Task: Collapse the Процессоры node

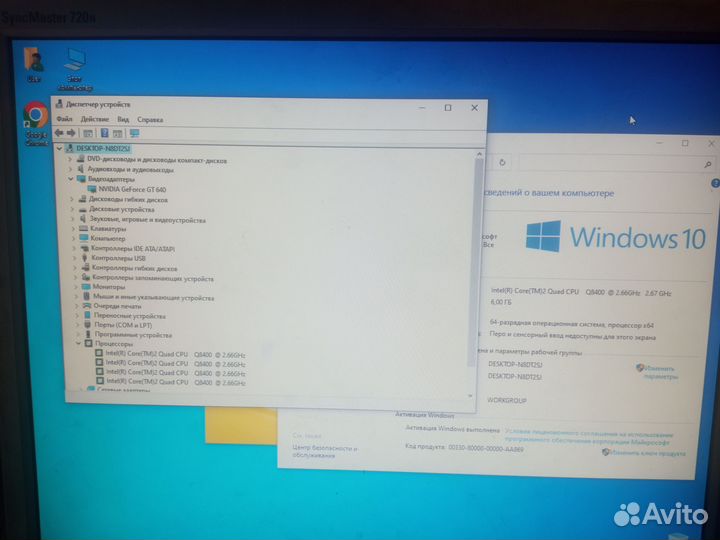Action: (78, 343)
